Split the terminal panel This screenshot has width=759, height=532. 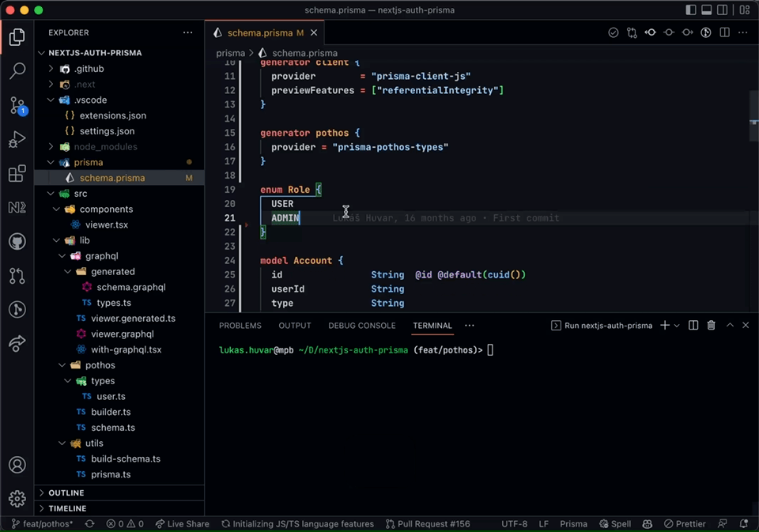point(693,326)
